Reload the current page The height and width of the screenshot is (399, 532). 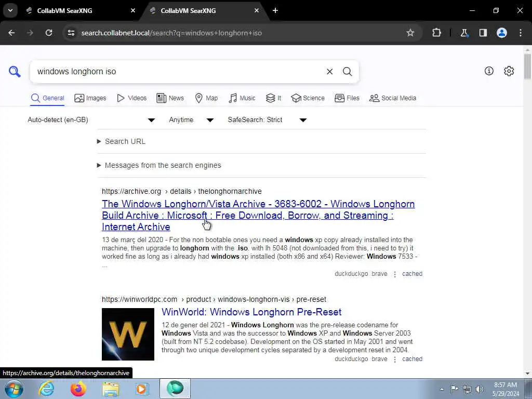click(x=49, y=33)
